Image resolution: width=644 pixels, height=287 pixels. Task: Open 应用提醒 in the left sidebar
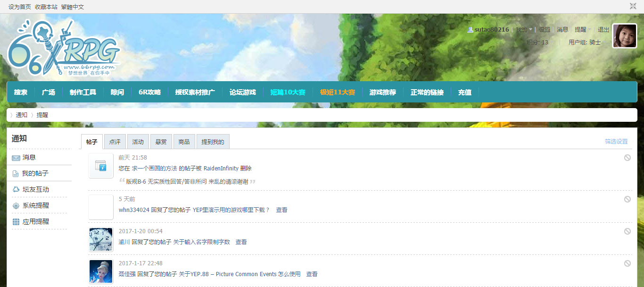[x=36, y=221]
